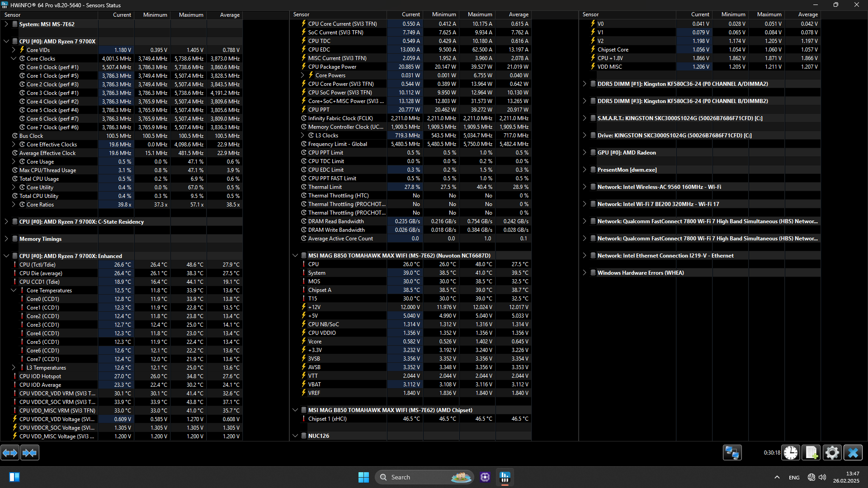Open sensor settings gear icon
868x488 pixels.
(x=832, y=453)
